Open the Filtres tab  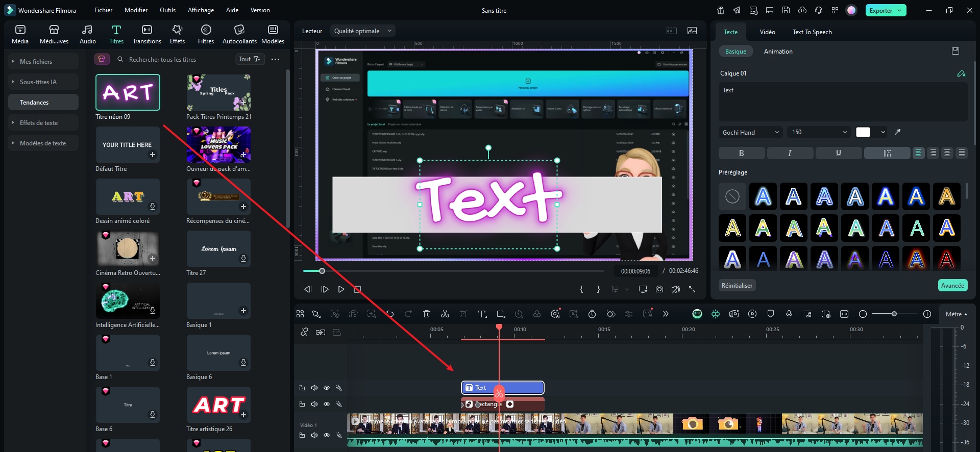click(x=206, y=34)
